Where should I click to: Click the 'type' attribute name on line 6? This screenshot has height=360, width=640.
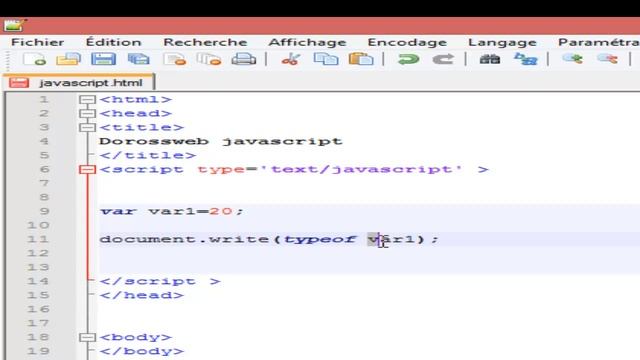pyautogui.click(x=221, y=170)
